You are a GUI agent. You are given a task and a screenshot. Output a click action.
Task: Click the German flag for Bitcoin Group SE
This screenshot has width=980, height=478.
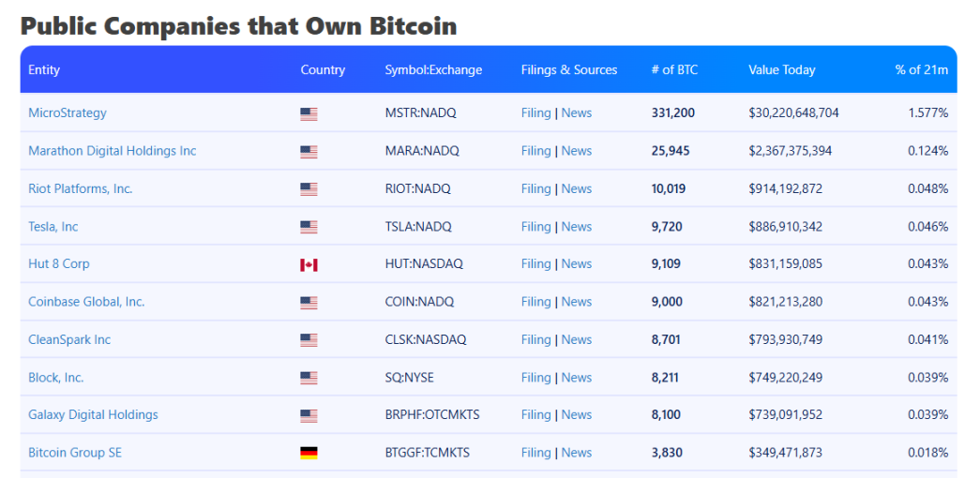click(x=309, y=453)
